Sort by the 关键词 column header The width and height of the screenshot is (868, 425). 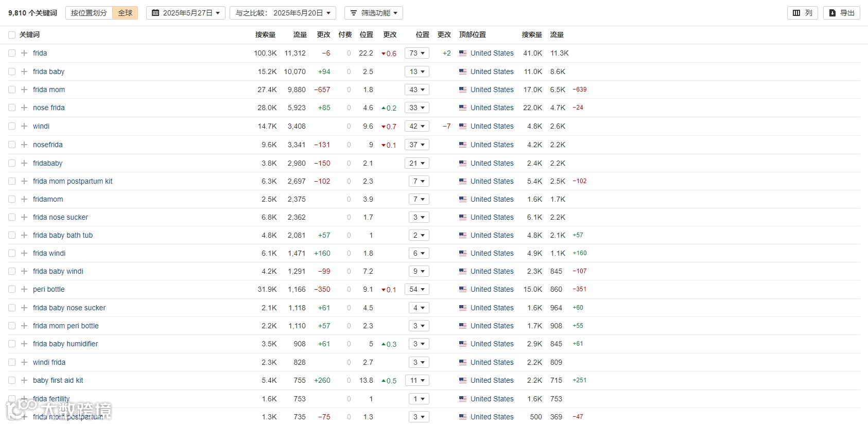pyautogui.click(x=29, y=35)
